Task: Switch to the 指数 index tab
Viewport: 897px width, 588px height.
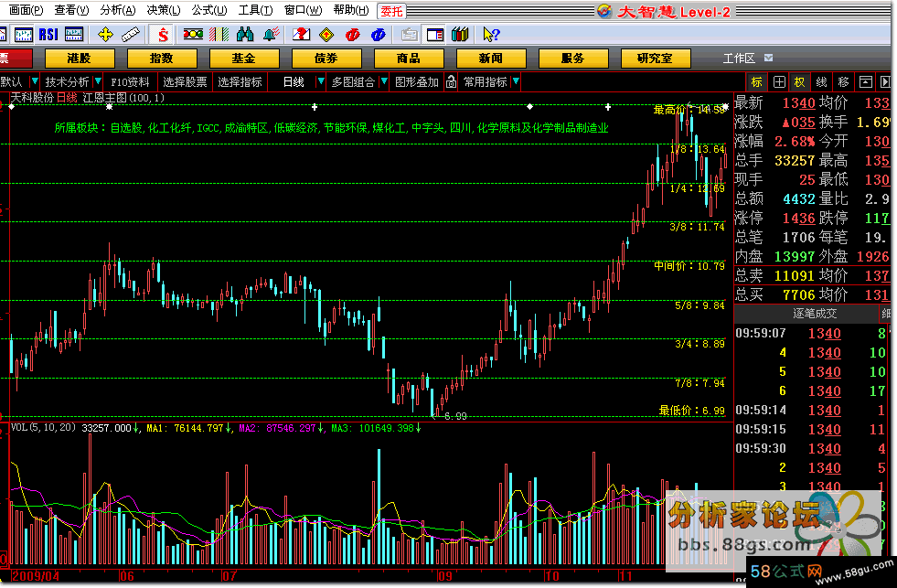Action: pos(161,59)
